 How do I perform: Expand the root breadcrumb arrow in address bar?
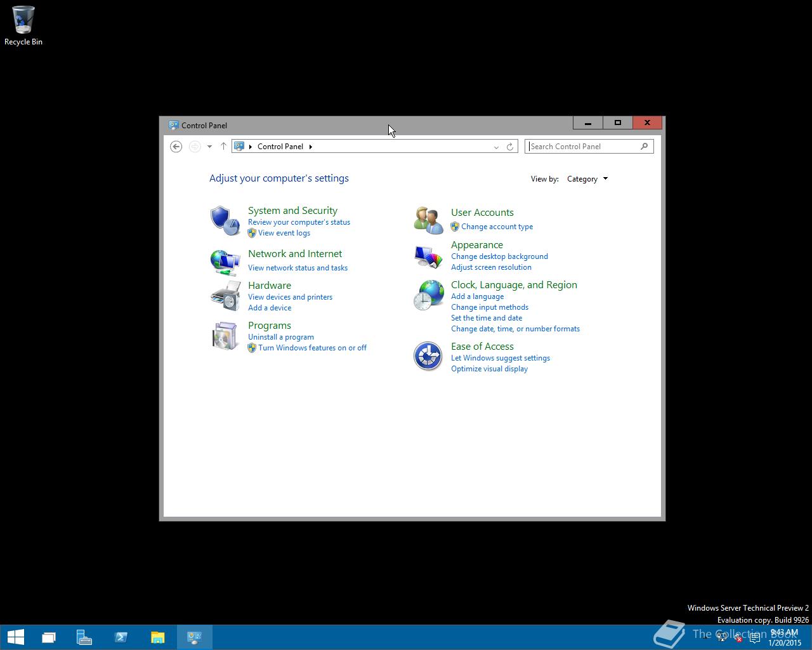point(251,147)
